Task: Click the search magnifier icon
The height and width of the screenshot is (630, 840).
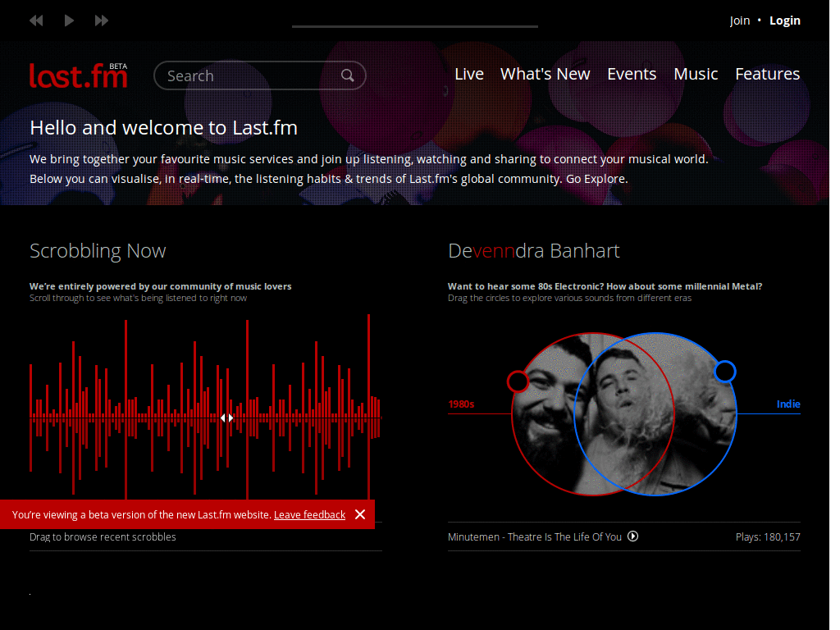Action: tap(348, 75)
